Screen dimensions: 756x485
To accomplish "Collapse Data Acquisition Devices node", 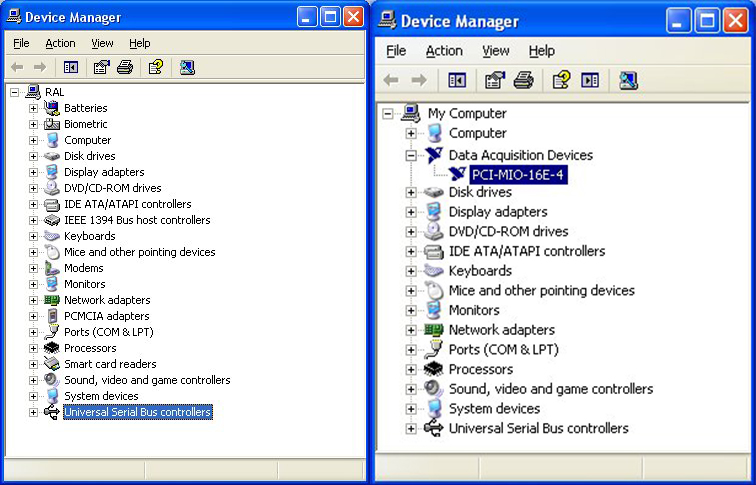I will pos(411,155).
